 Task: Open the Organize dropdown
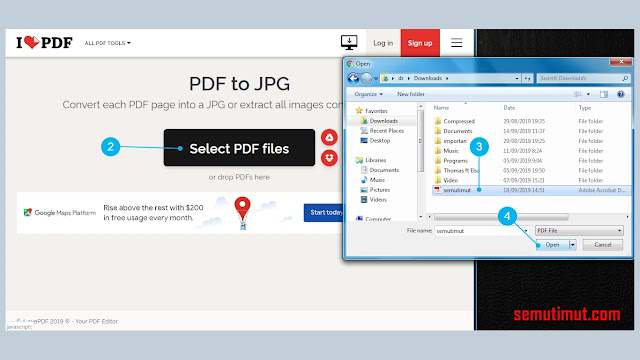point(369,94)
